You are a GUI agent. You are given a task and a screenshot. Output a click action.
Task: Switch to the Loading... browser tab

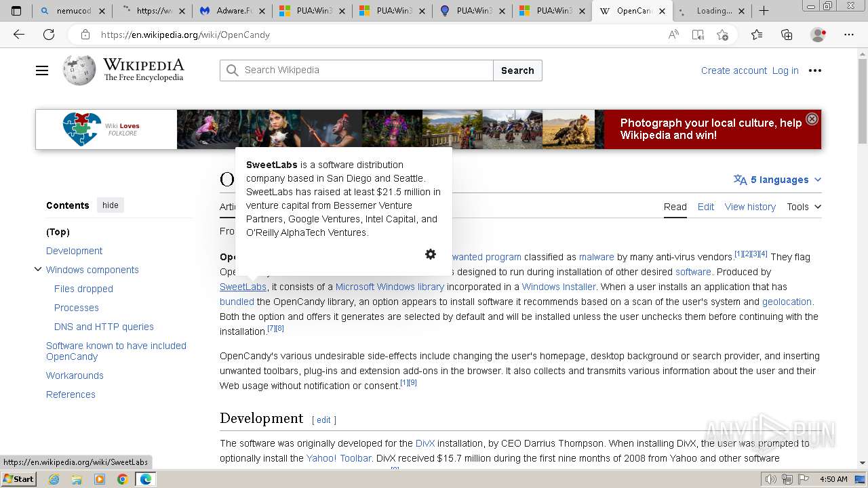coord(712,11)
